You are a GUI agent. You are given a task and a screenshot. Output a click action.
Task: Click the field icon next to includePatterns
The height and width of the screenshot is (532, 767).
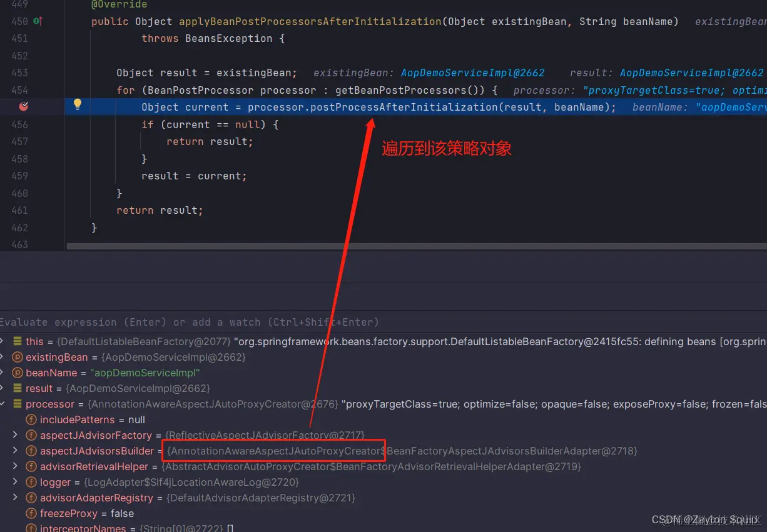pos(31,419)
